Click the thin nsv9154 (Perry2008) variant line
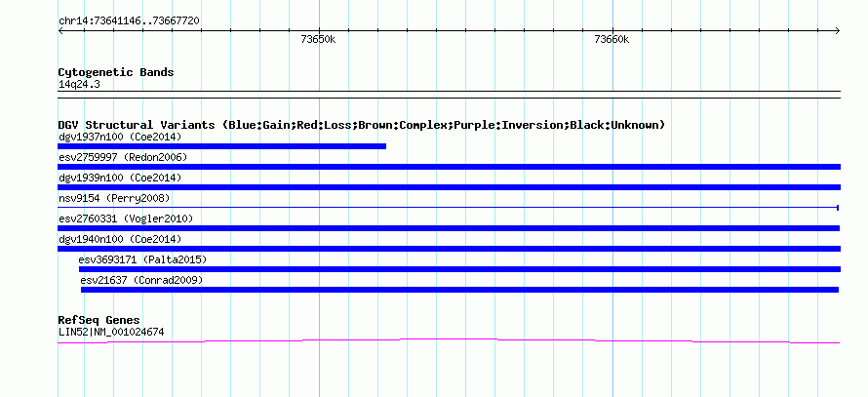The height and width of the screenshot is (397, 868). (x=449, y=208)
